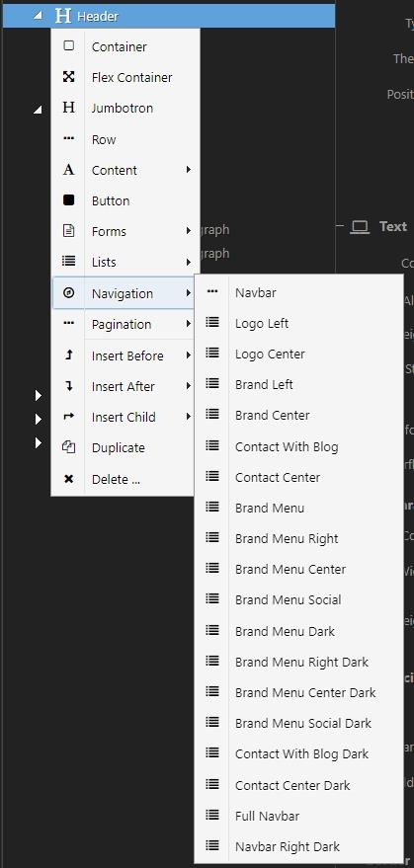Click the Insert Before arrow icon

point(69,355)
